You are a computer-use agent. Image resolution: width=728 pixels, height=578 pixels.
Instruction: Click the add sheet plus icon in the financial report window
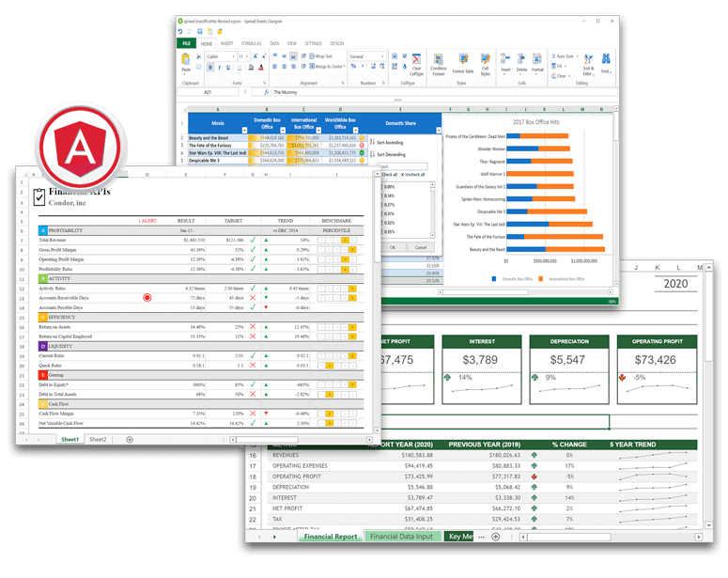click(496, 537)
